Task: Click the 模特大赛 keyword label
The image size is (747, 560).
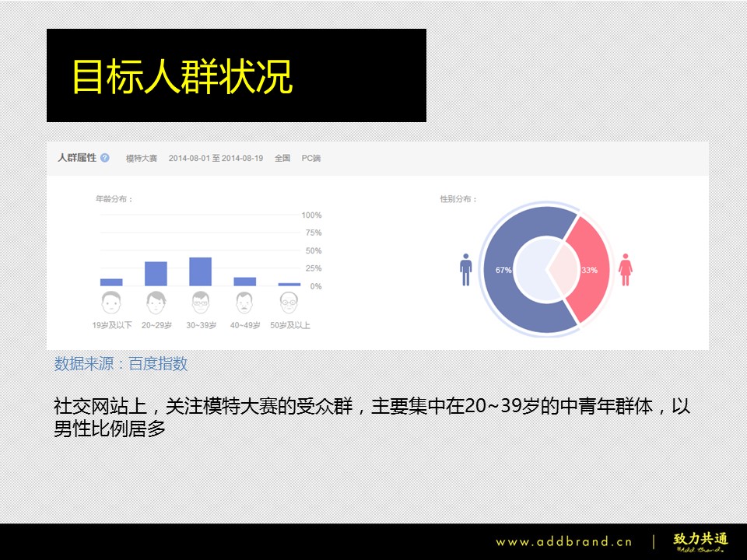Action: 142,158
